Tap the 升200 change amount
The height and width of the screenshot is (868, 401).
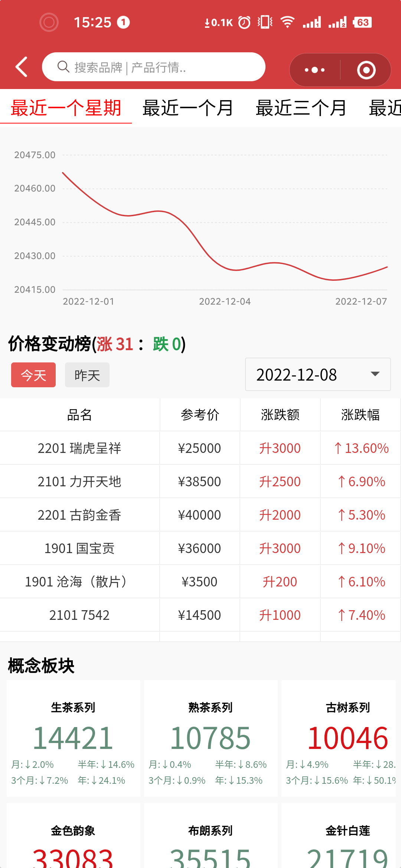pos(280,582)
